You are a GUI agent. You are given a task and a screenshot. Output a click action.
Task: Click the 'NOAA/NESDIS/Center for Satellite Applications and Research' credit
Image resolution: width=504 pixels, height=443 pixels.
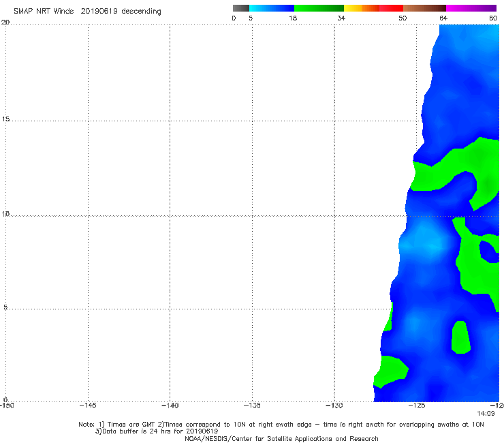(281, 438)
